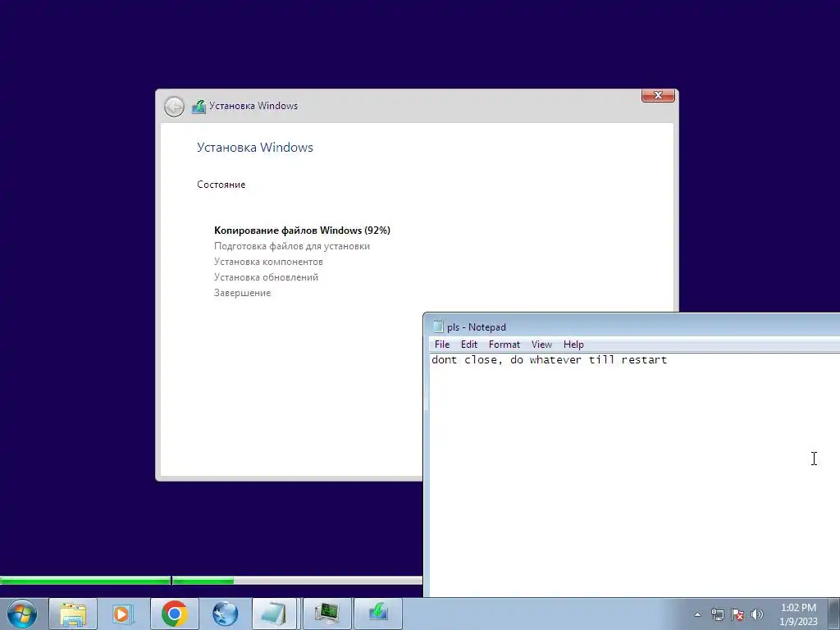Launch Windows Media Player from taskbar
The image size is (840, 630).
(123, 614)
